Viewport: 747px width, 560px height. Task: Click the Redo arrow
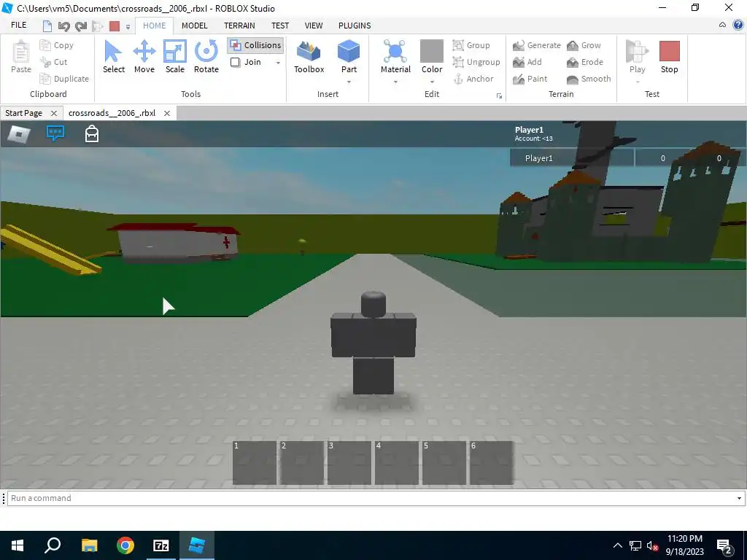(81, 26)
